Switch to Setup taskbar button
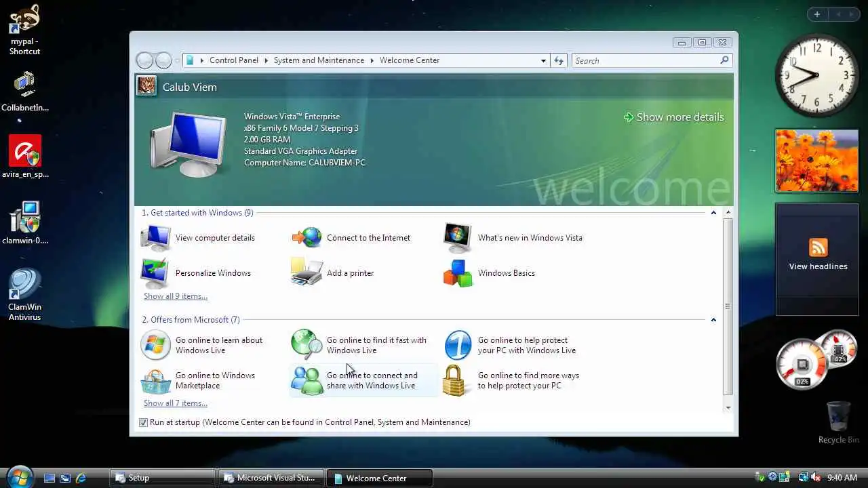The width and height of the screenshot is (868, 488). pos(162,478)
